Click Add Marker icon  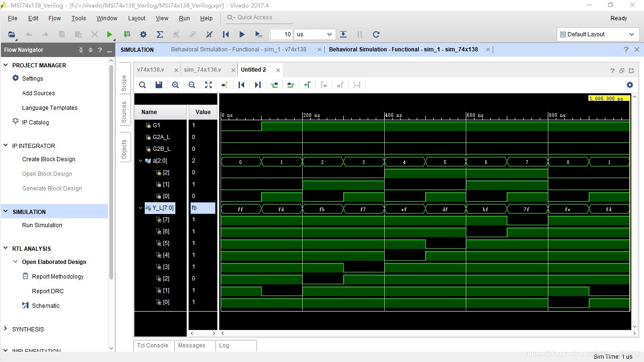point(307,85)
